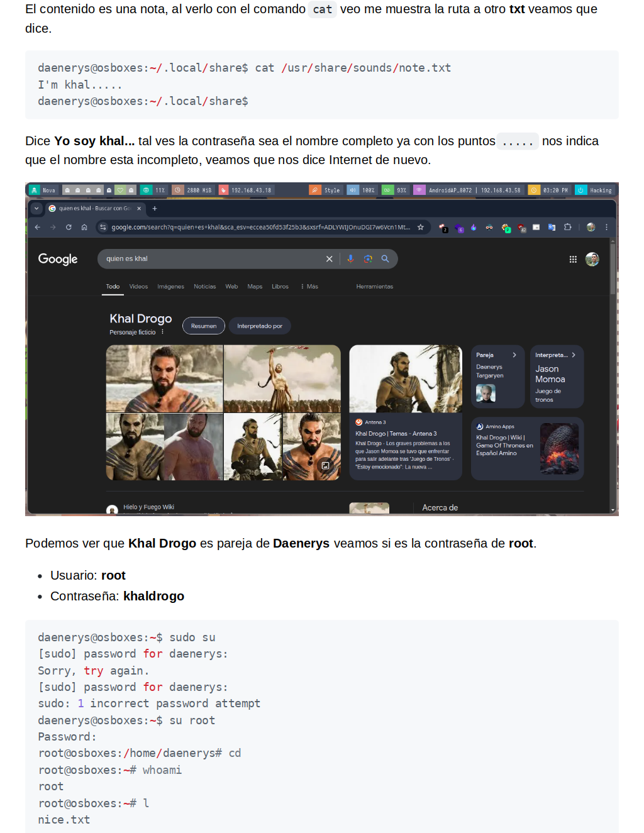Open the browser extensions puzzle icon
This screenshot has height=833, width=644.
tap(568, 227)
